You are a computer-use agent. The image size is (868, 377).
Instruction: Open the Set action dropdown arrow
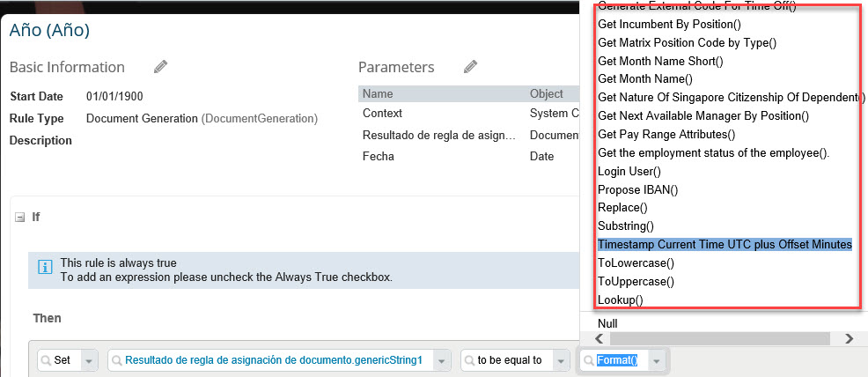coord(90,360)
